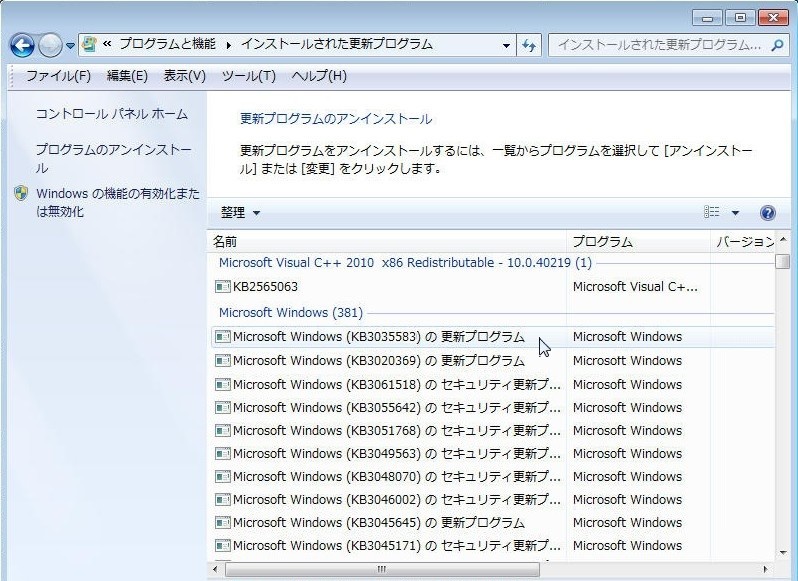Screen dimensions: 798x581
Task: Sort by the バージョン column header
Action: coord(743,241)
